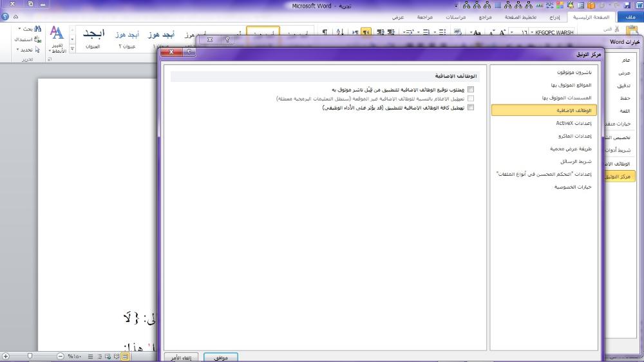Click the zoom slider handle in status bar
644x362 pixels.
click(30, 356)
